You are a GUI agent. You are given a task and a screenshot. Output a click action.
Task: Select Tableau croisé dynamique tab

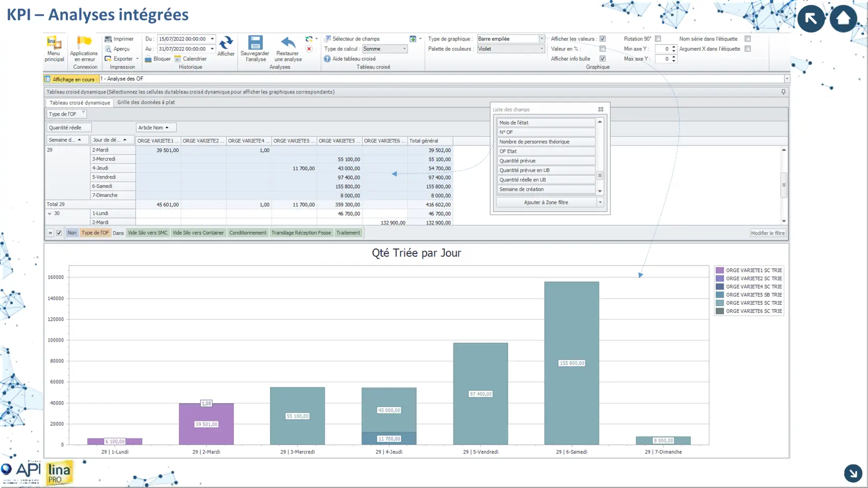pyautogui.click(x=80, y=103)
